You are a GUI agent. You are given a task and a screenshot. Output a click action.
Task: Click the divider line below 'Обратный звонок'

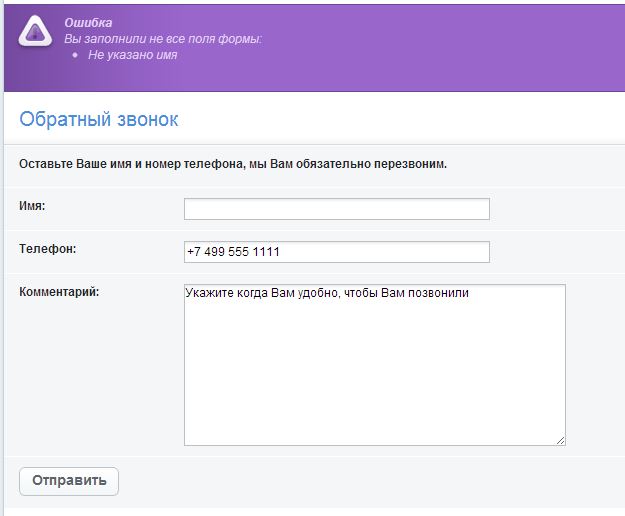pos(314,145)
